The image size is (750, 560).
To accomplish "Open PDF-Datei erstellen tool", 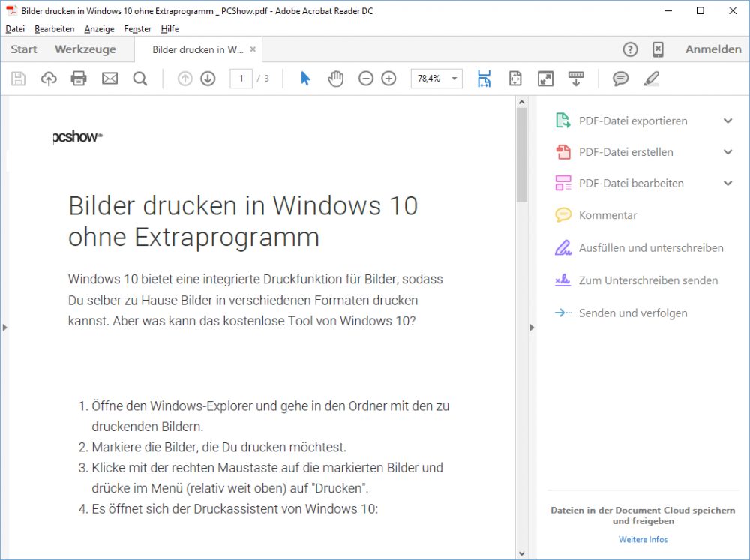I will tap(626, 152).
